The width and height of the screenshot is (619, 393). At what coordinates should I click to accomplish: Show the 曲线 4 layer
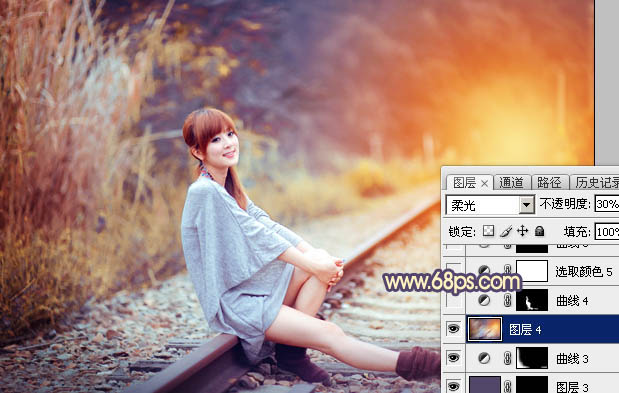click(x=454, y=301)
